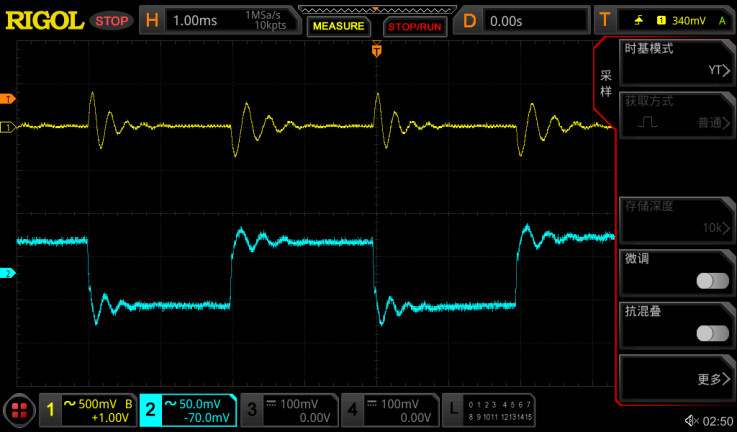Click the pulse waveform icon in 获取方式

(x=648, y=122)
